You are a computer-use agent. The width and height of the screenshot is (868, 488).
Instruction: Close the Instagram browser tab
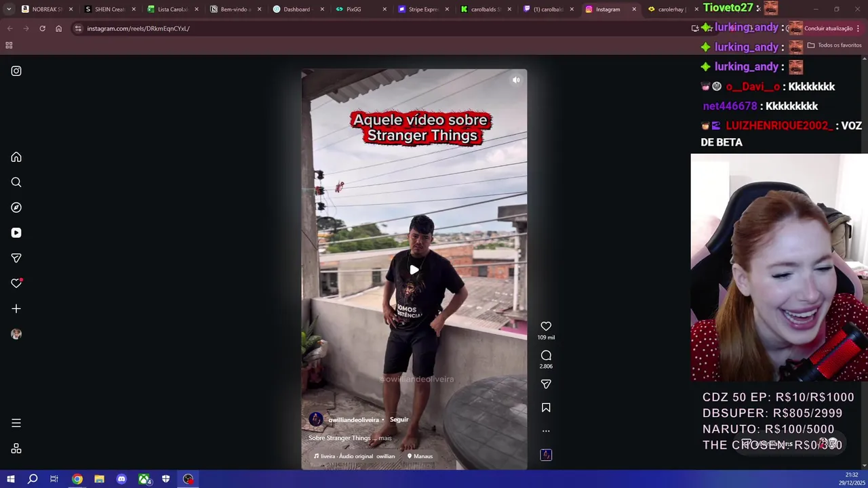[634, 9]
